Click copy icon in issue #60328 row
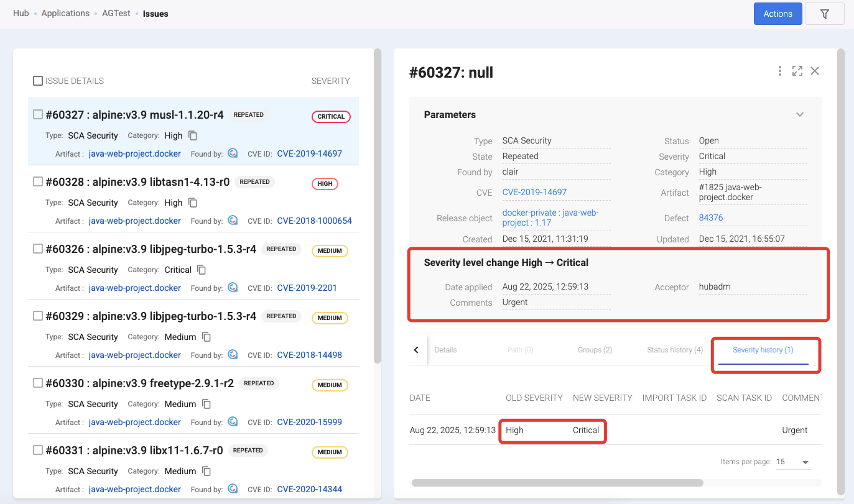This screenshot has height=504, width=854. (x=193, y=203)
